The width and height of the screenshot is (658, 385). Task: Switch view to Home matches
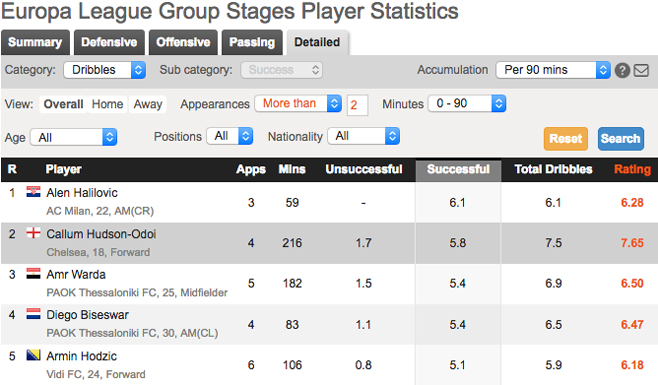(x=107, y=104)
